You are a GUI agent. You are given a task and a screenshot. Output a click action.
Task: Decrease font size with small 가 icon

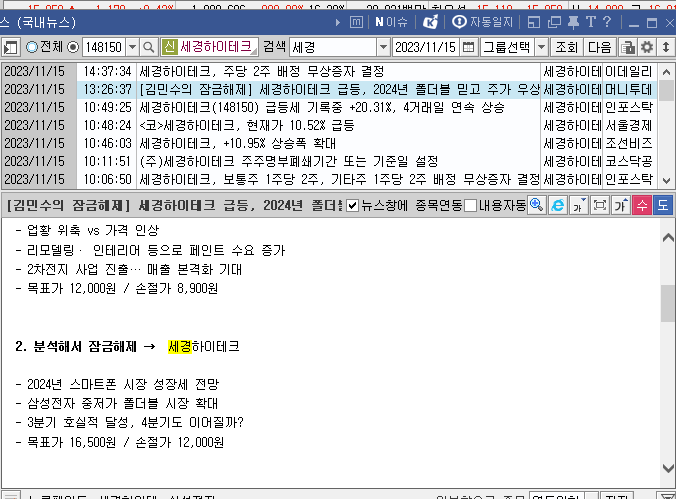point(579,205)
